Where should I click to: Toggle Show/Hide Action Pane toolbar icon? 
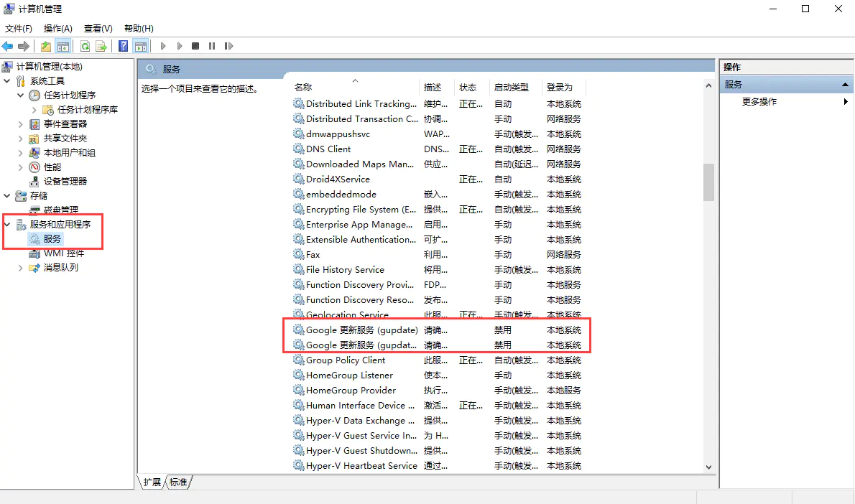141,47
